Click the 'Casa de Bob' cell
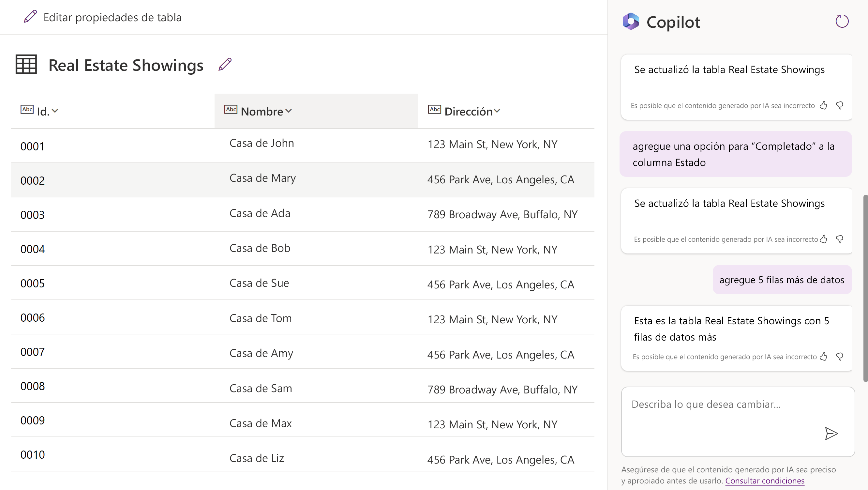Image resolution: width=868 pixels, height=490 pixels. pyautogui.click(x=260, y=248)
